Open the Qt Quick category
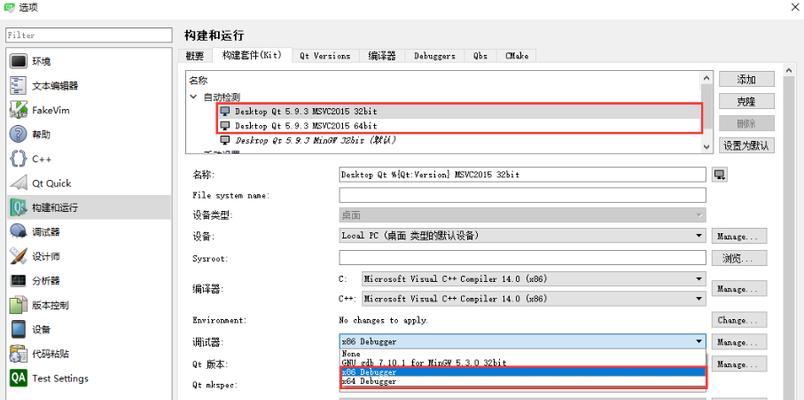Image resolution: width=804 pixels, height=400 pixels. pos(90,183)
